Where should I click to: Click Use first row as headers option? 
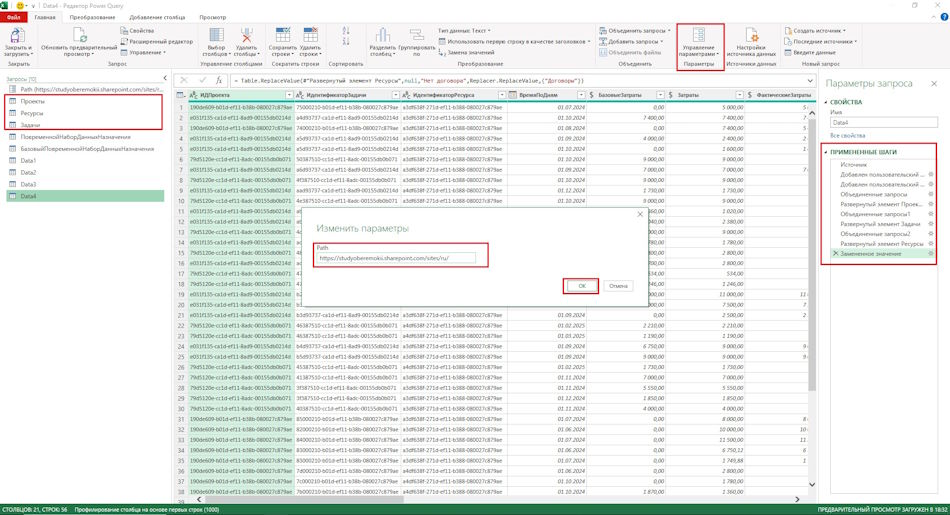pos(514,41)
